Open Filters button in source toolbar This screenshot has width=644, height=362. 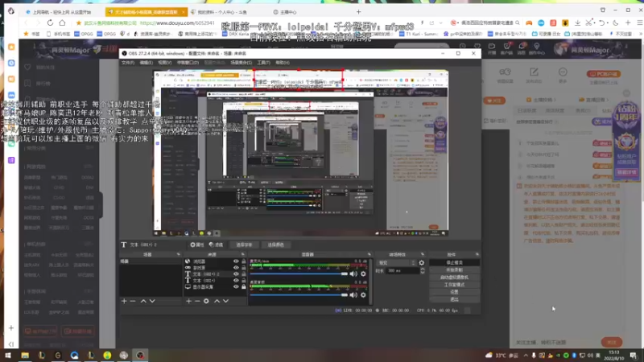tap(216, 245)
